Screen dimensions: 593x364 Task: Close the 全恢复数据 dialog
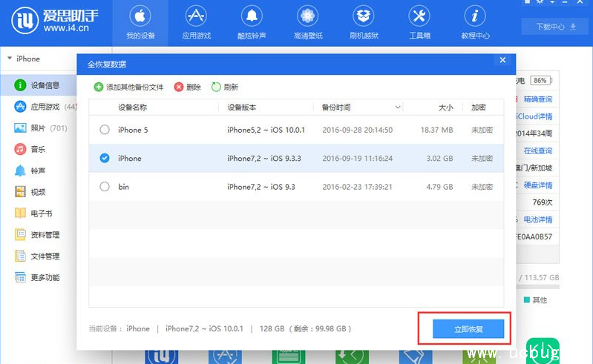coord(502,60)
